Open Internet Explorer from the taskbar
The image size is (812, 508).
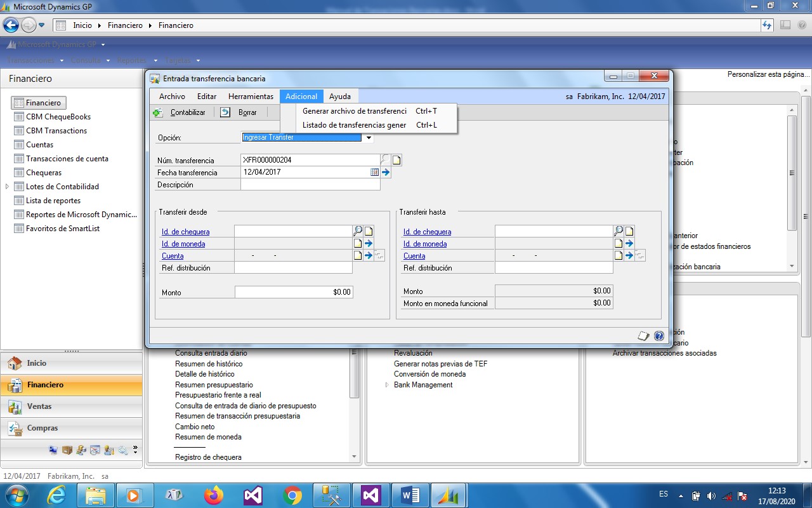coord(56,495)
